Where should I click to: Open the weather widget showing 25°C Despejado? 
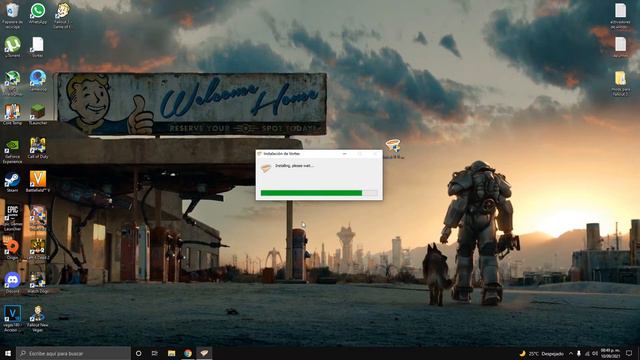[542, 353]
